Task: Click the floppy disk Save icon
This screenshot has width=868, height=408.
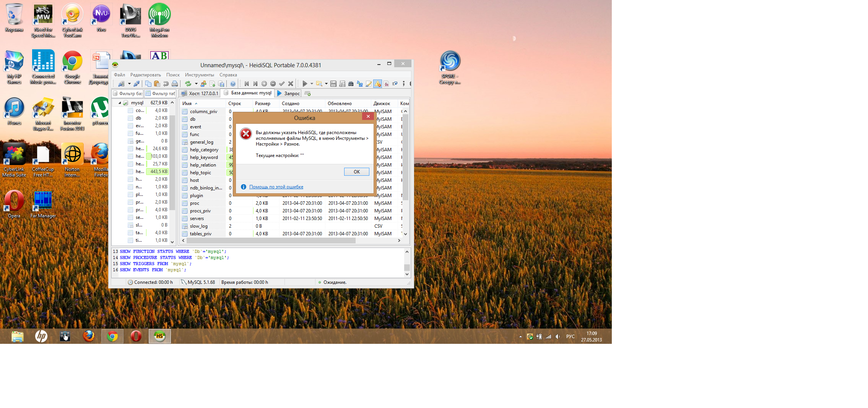Action: pos(333,84)
